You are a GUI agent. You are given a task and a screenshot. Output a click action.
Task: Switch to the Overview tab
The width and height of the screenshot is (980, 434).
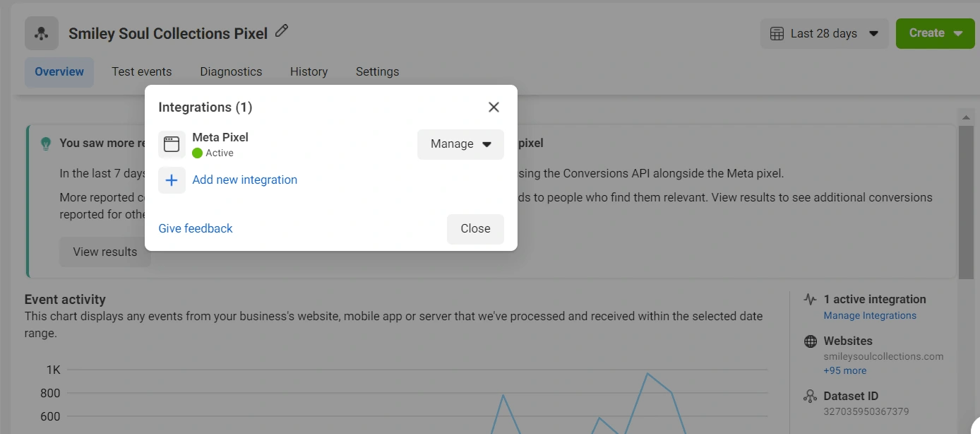pyautogui.click(x=59, y=72)
